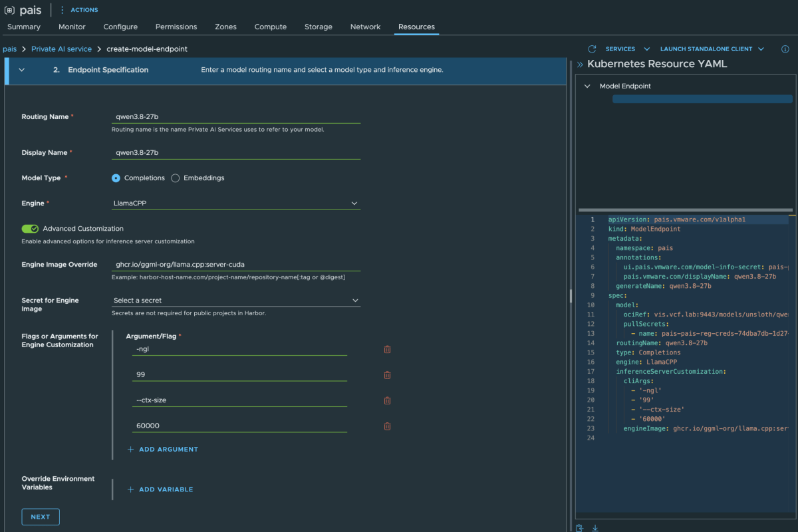Delete the --ctx-size argument row
Image resolution: width=798 pixels, height=532 pixels.
point(387,400)
